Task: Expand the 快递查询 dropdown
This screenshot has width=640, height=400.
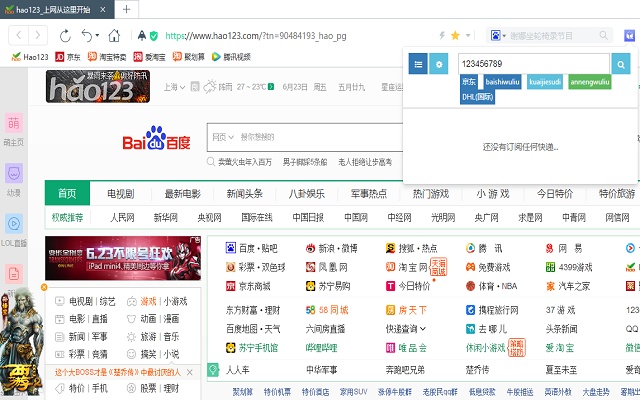Action: (406, 329)
